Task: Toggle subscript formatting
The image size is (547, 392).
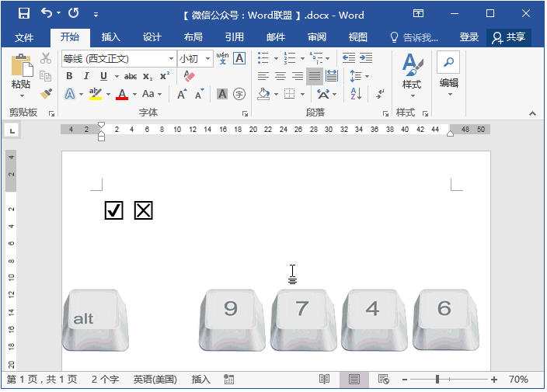Action: pos(148,76)
